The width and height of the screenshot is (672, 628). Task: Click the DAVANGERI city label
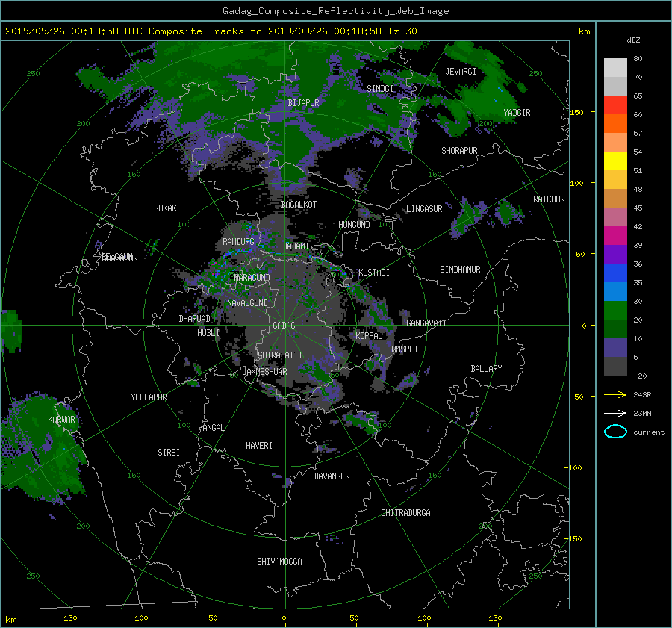tap(334, 476)
